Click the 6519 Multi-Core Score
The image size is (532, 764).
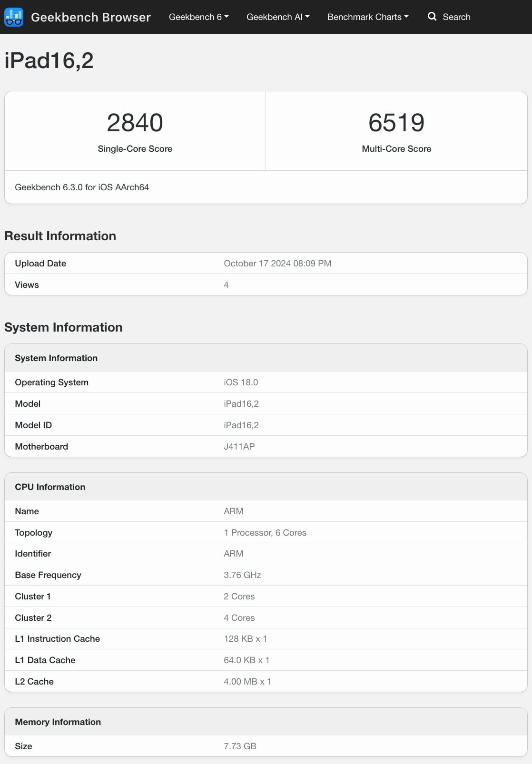click(x=396, y=123)
